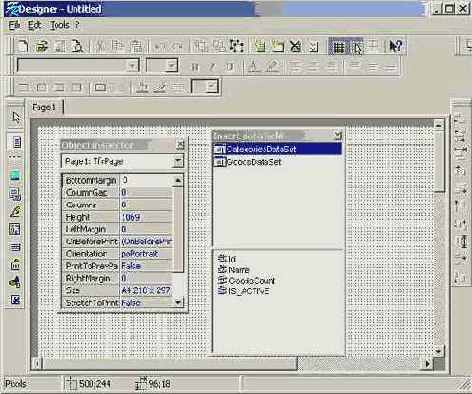Click the Object Inspector scroll down arrow

(x=178, y=302)
